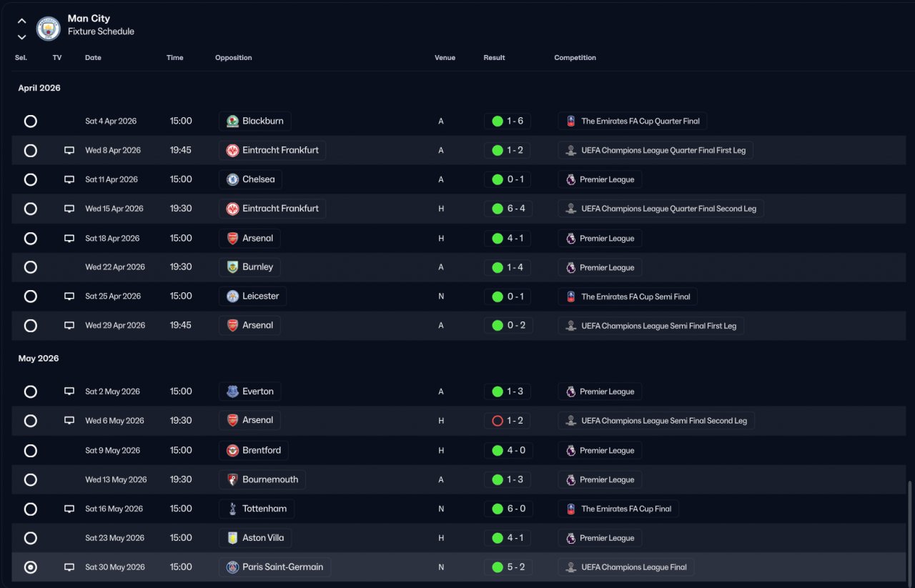Sort by Competition column header
The width and height of the screenshot is (915, 588).
(x=575, y=58)
